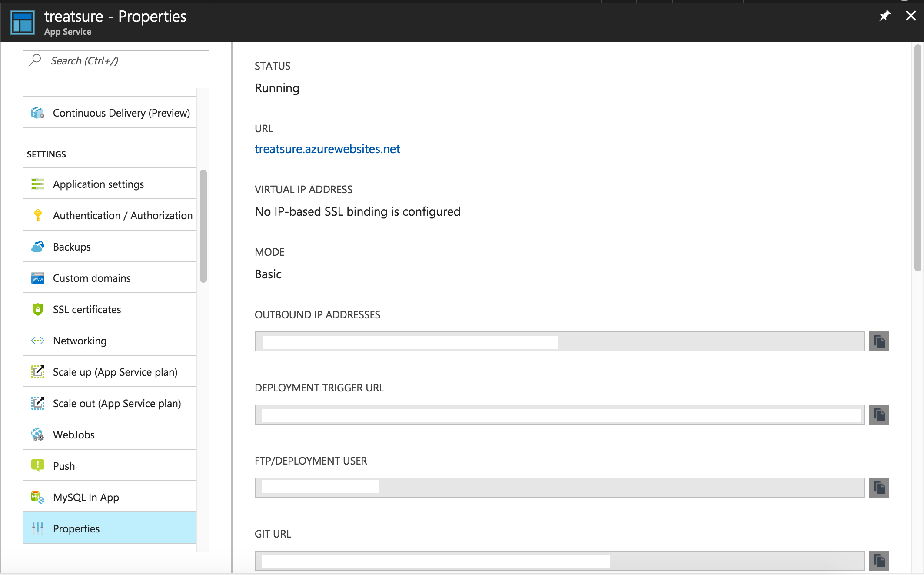The image size is (924, 575).
Task: Click the App Service icon in the header
Action: pos(23,22)
